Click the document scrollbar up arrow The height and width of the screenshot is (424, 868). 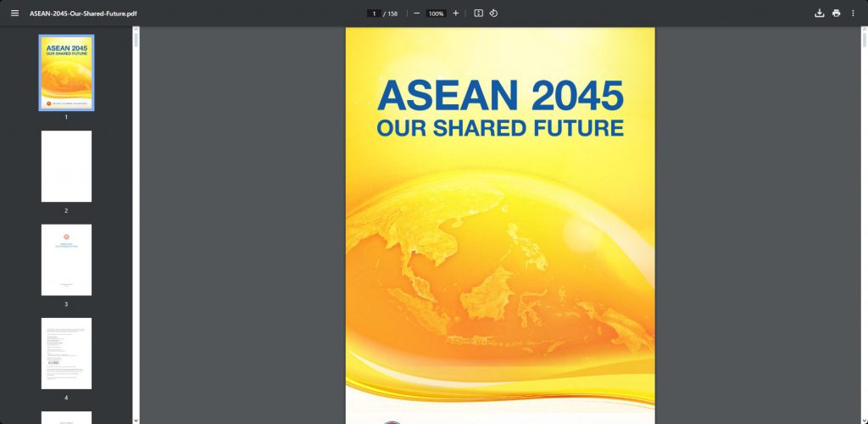coord(864,30)
